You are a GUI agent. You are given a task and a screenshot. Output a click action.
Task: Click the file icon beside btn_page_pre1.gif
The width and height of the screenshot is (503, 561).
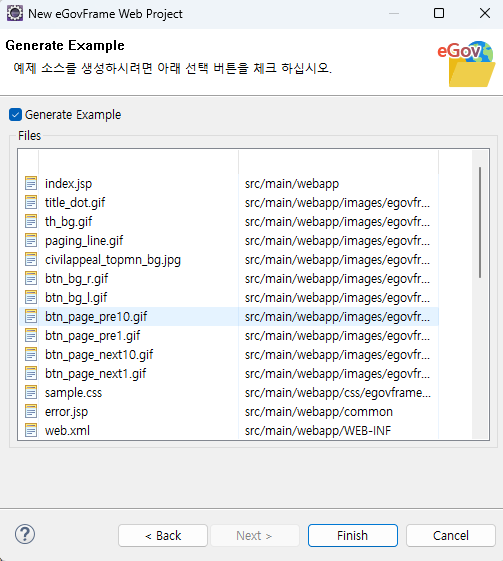(31, 335)
